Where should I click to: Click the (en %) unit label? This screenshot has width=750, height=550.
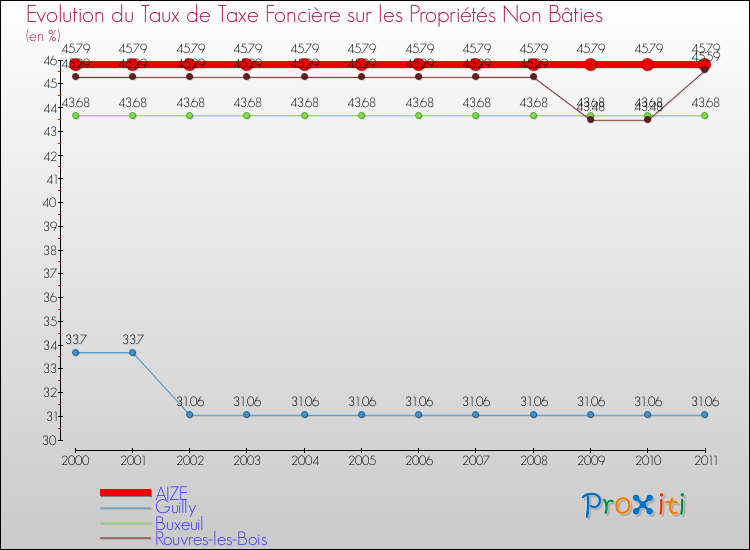[43, 36]
